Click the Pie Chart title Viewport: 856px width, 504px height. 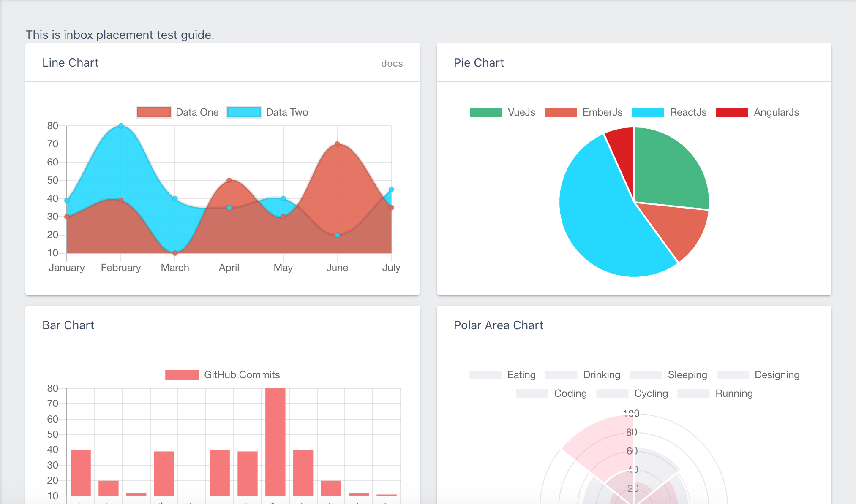click(479, 63)
